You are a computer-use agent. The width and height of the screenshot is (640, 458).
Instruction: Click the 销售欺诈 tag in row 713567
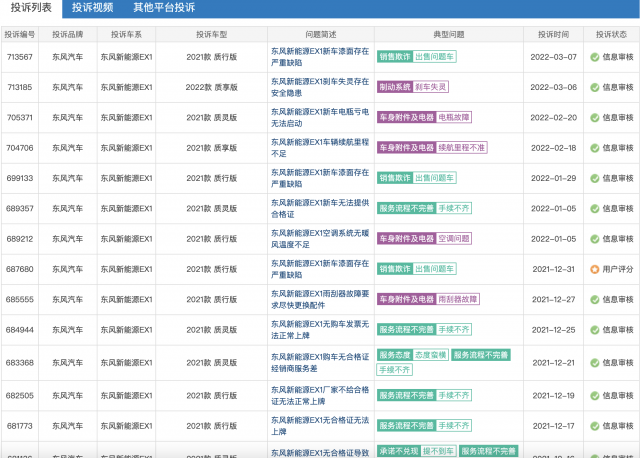(395, 57)
